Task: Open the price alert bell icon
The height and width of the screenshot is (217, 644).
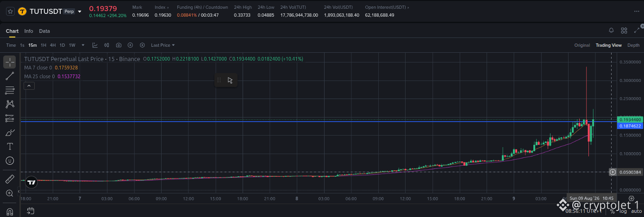Action: pos(611,31)
